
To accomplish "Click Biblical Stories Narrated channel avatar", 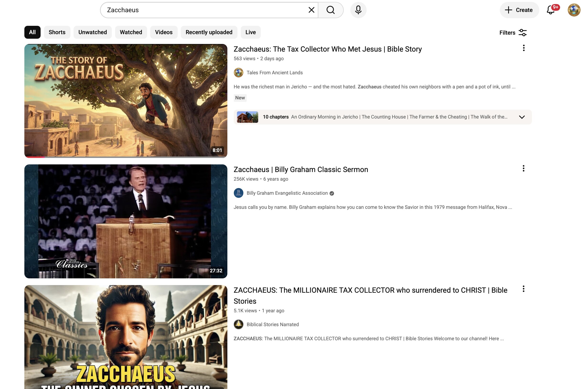I will click(x=239, y=324).
